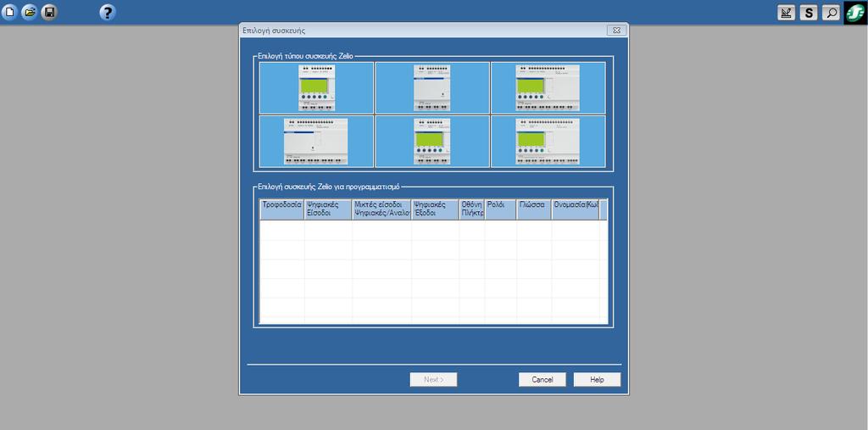Open help via the question mark icon
This screenshot has width=868, height=430.
pos(108,12)
